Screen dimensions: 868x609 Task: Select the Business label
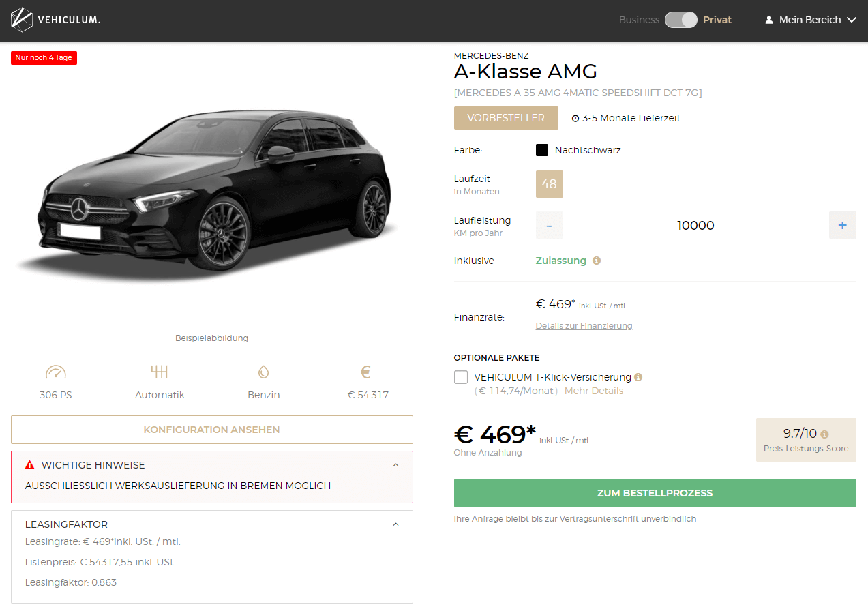point(639,20)
